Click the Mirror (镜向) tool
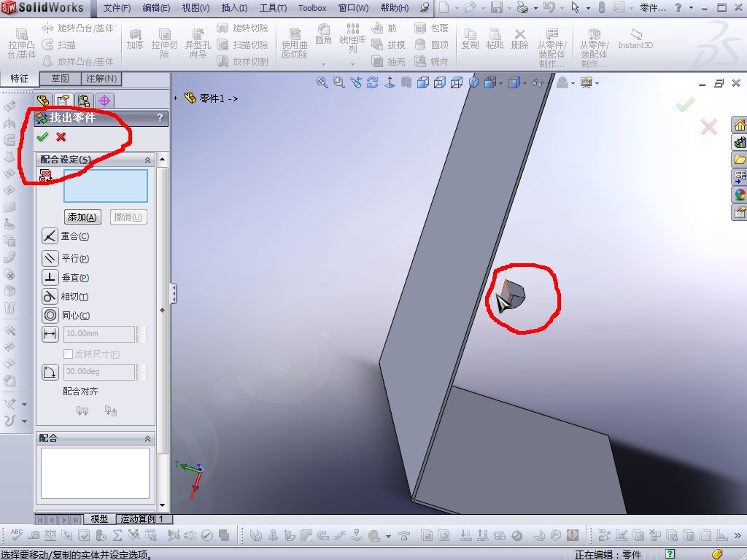This screenshot has height=560, width=747. pyautogui.click(x=432, y=61)
